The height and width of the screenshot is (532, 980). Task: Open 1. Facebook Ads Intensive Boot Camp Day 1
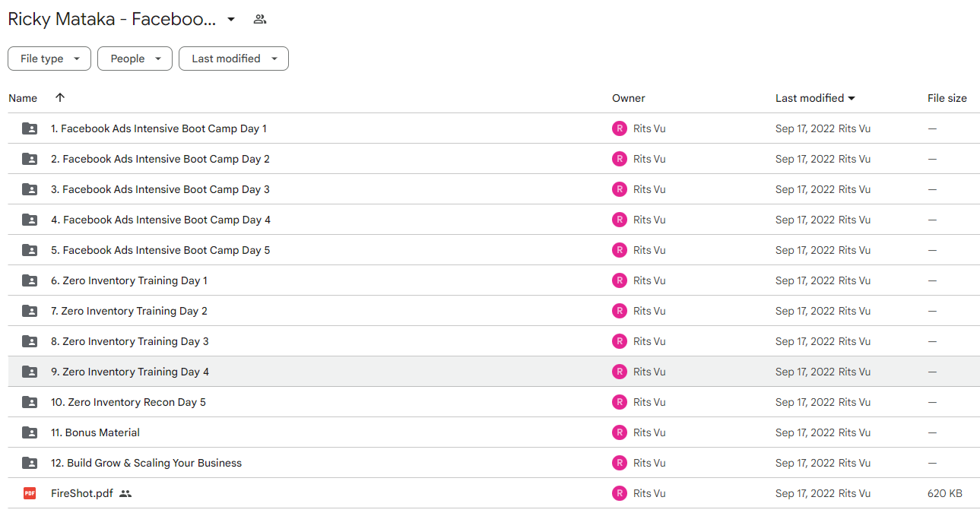point(159,128)
